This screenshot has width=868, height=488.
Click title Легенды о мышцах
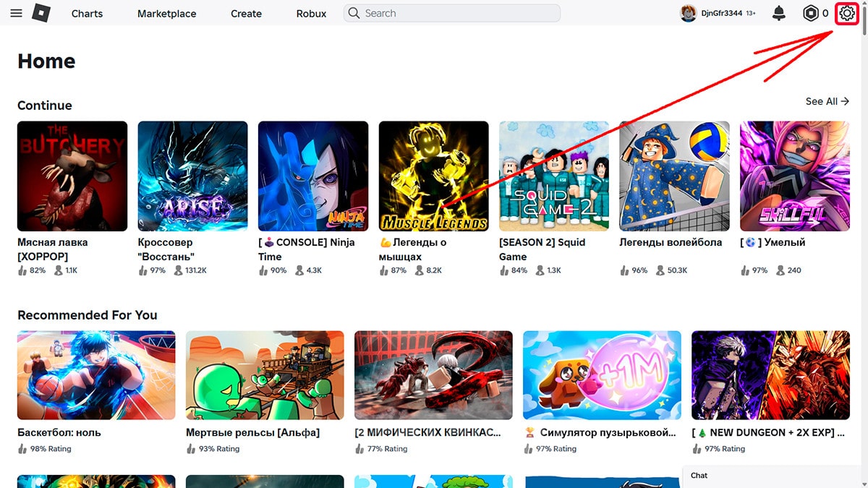(x=413, y=249)
